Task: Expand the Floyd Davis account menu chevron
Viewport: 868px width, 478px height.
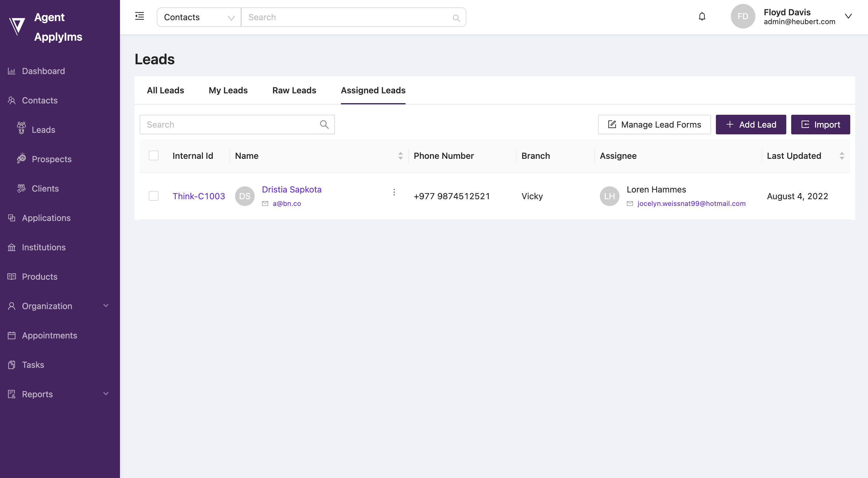Action: tap(848, 16)
